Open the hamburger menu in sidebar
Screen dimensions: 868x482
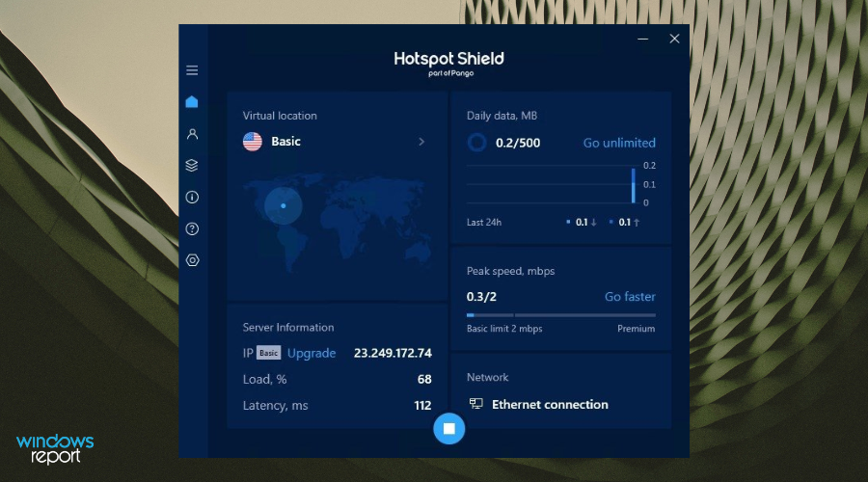point(192,70)
